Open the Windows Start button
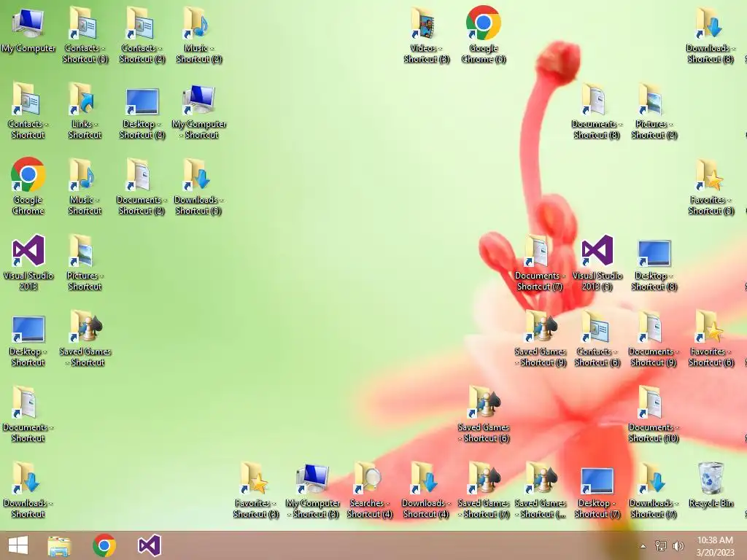The width and height of the screenshot is (747, 560). tap(18, 545)
